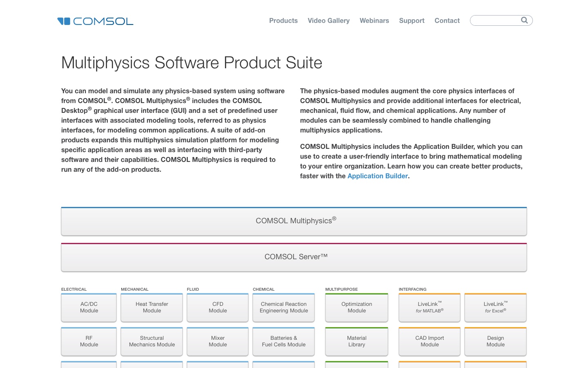Click the CHEMICAL category label
The width and height of the screenshot is (588, 368).
tap(264, 289)
